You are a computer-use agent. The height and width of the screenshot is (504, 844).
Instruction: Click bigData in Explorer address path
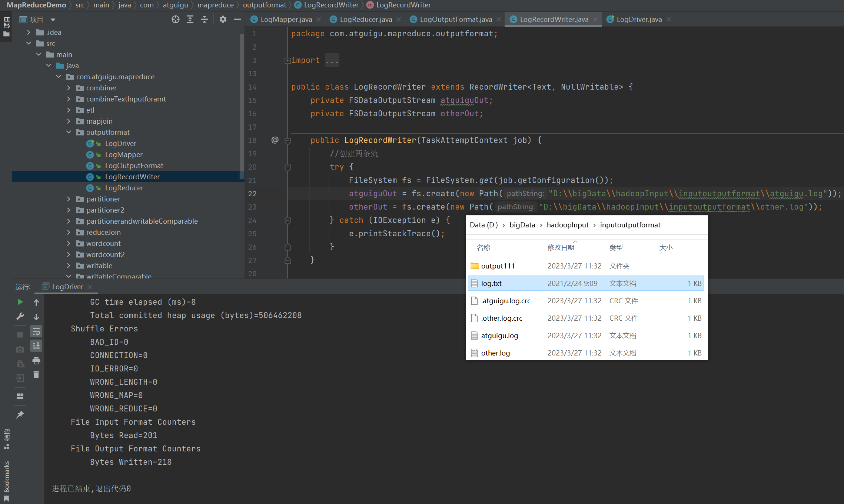522,225
